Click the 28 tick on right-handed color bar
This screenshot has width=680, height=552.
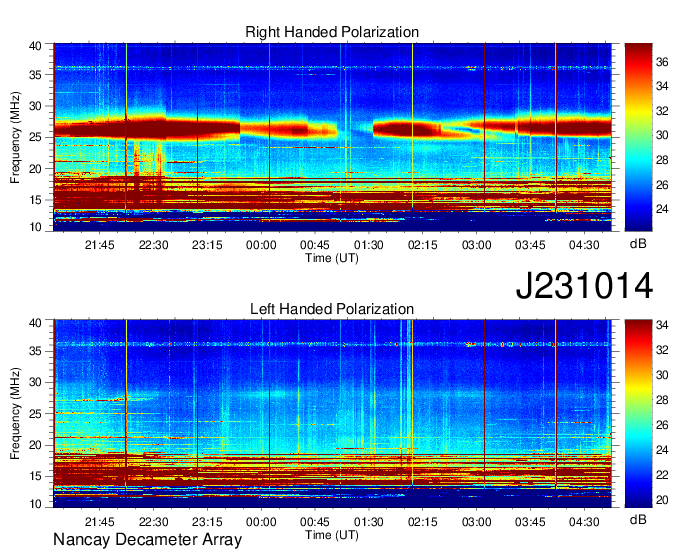click(x=662, y=160)
